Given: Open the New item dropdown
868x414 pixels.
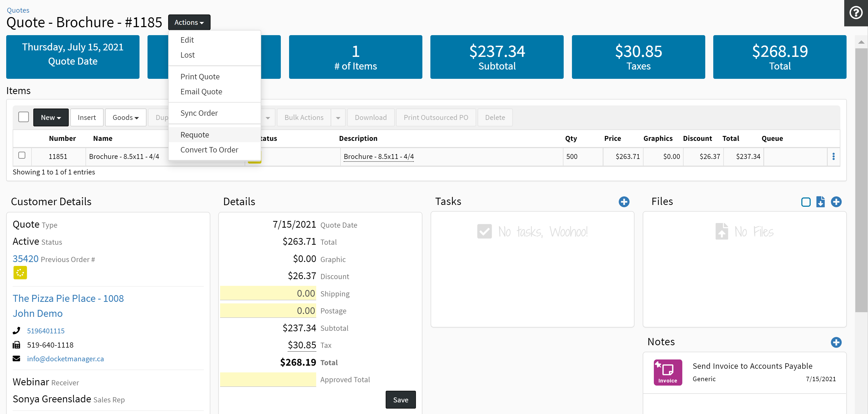Looking at the screenshot, I should point(51,117).
